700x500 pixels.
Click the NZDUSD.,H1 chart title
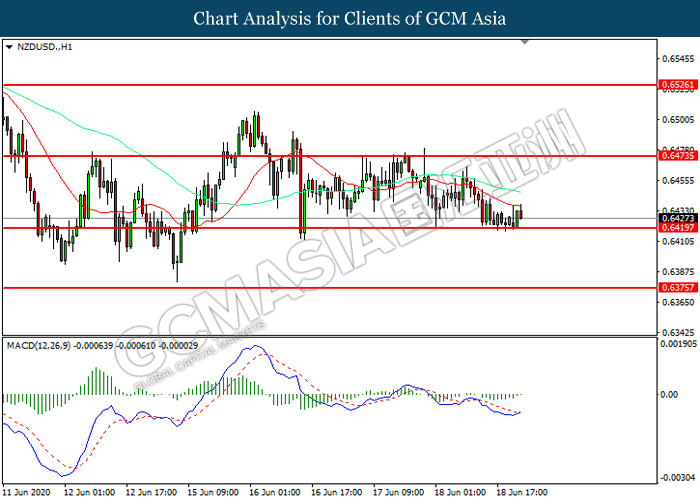tap(45, 47)
